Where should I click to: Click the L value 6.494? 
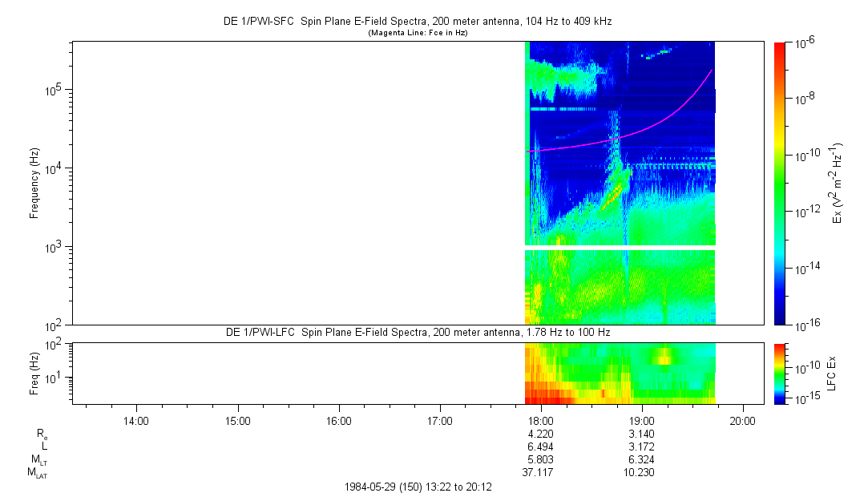[541, 446]
